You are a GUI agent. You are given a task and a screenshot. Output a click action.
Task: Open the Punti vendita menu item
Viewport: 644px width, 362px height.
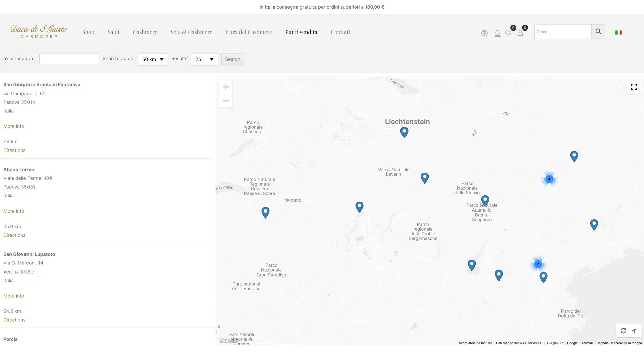pyautogui.click(x=301, y=32)
